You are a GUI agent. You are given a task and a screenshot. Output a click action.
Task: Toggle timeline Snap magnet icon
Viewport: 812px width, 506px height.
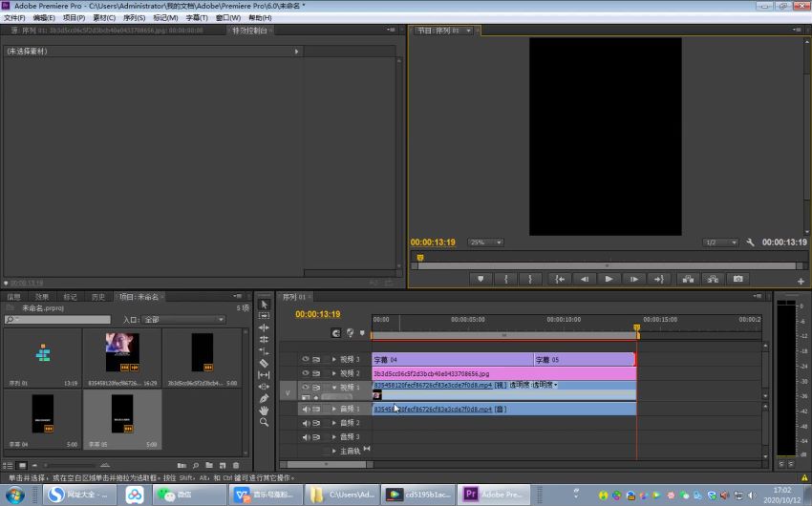(x=336, y=333)
